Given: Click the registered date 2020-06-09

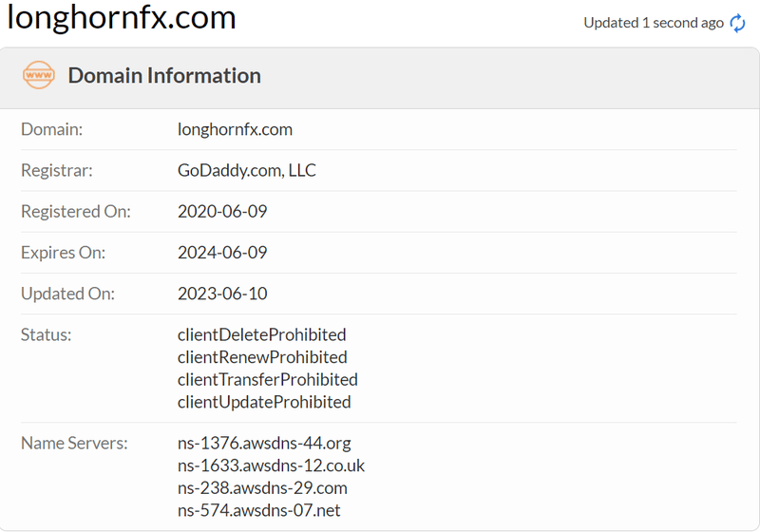Looking at the screenshot, I should tap(222, 211).
